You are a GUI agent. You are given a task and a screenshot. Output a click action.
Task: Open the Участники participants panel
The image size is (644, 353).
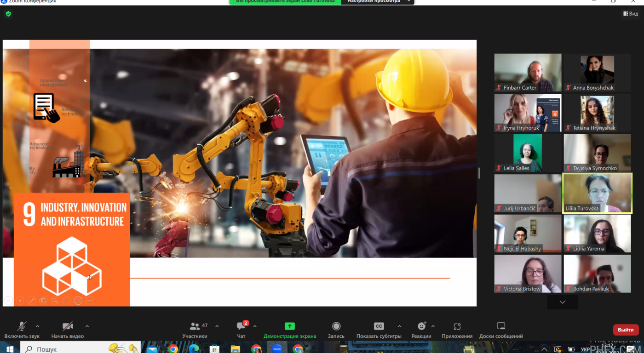tap(195, 327)
